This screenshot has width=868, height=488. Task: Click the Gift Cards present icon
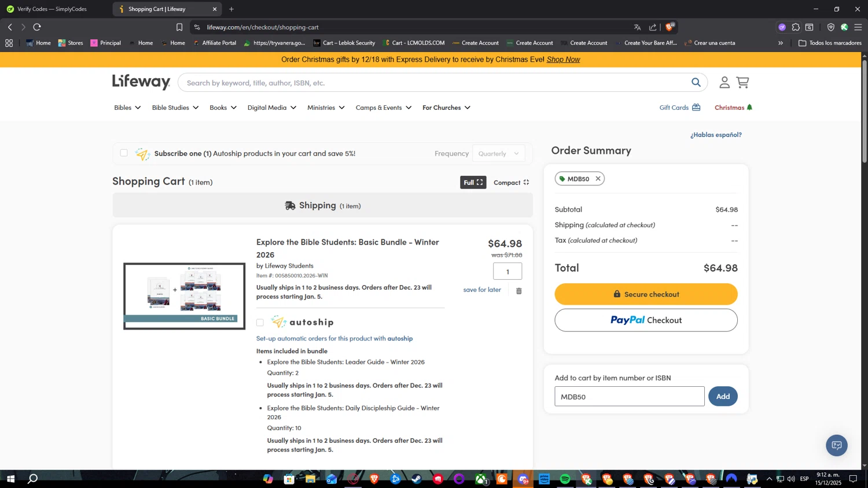(x=696, y=108)
